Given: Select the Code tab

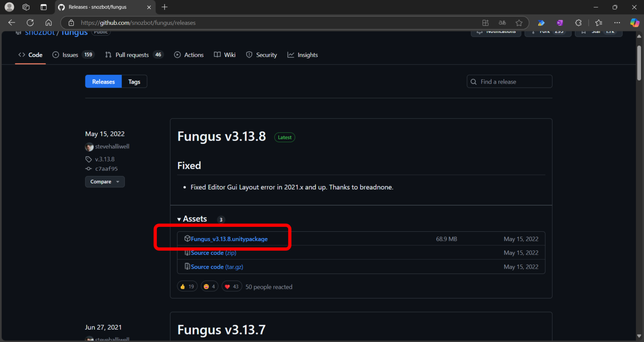Looking at the screenshot, I should point(30,54).
